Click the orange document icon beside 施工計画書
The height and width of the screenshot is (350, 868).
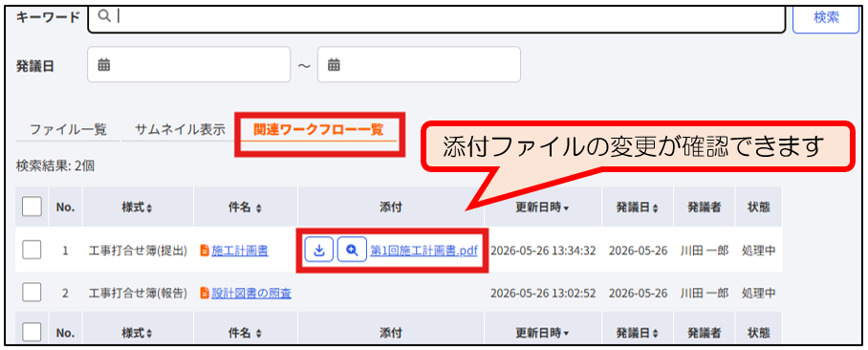[x=205, y=251]
